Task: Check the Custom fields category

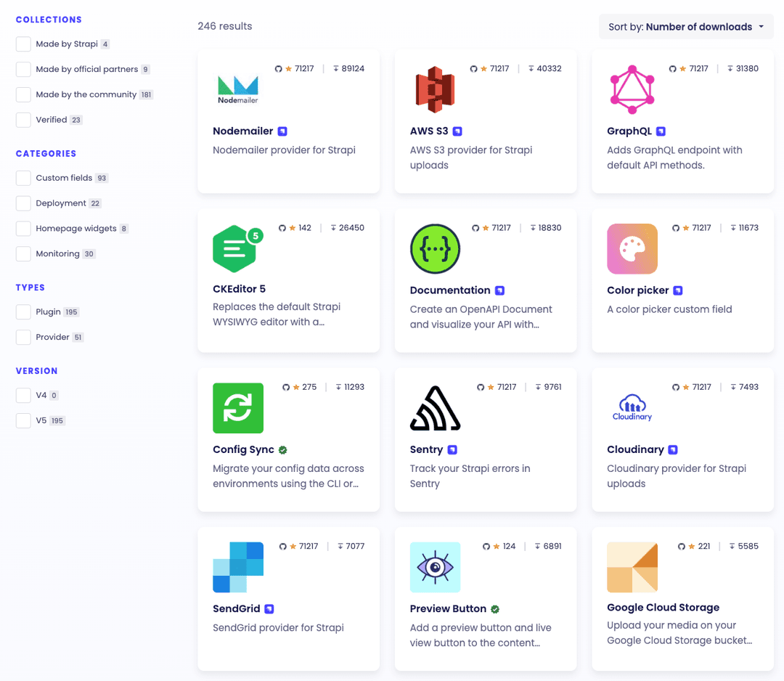Action: pyautogui.click(x=23, y=178)
